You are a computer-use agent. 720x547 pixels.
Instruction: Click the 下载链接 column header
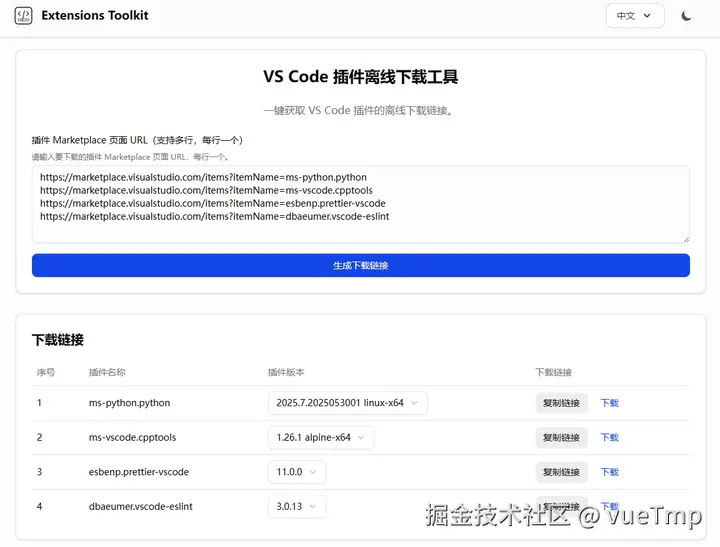pyautogui.click(x=553, y=372)
